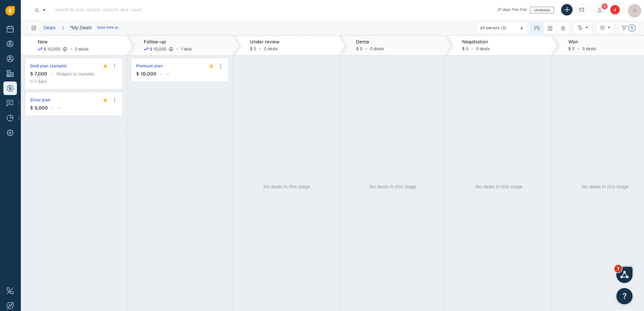The width and height of the screenshot is (644, 311).
Task: Click the dark plus quick-add button
Action: pos(567,10)
